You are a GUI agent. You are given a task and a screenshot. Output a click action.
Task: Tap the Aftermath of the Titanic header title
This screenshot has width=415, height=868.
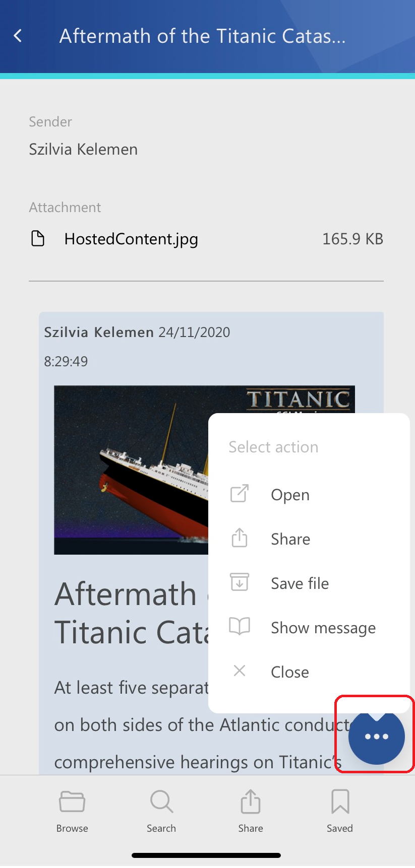(202, 36)
